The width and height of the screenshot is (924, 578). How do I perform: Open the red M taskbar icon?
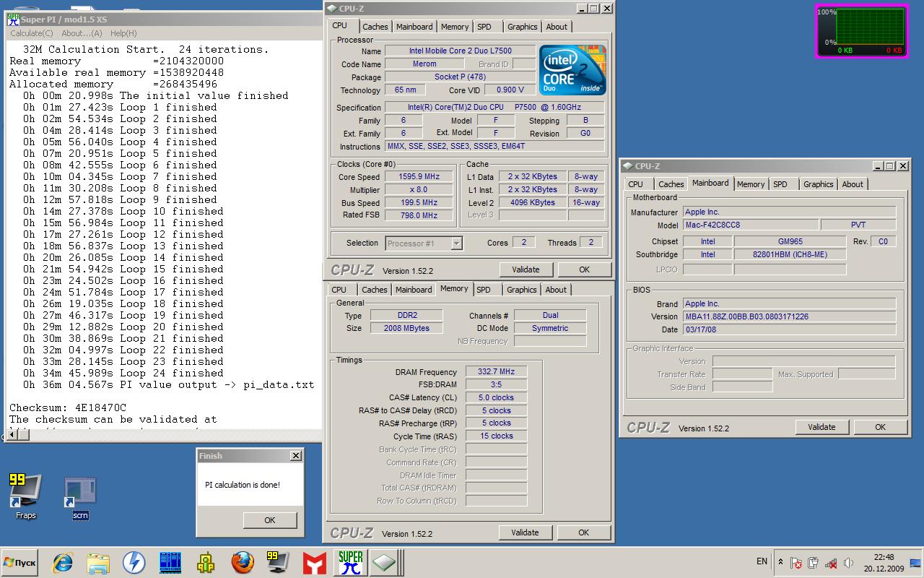pyautogui.click(x=314, y=562)
